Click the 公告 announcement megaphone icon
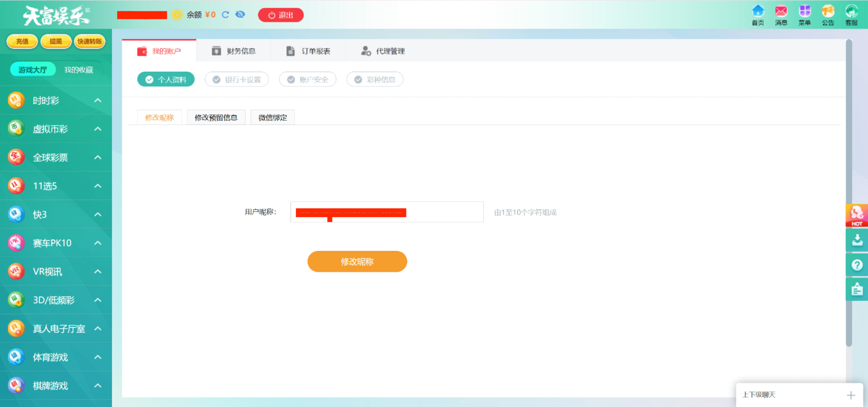The width and height of the screenshot is (868, 407). click(x=828, y=12)
